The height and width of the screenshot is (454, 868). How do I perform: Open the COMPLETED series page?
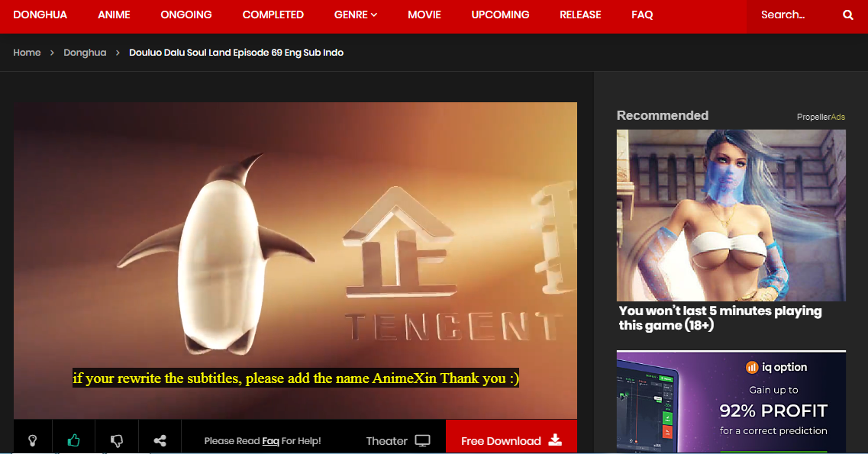273,14
